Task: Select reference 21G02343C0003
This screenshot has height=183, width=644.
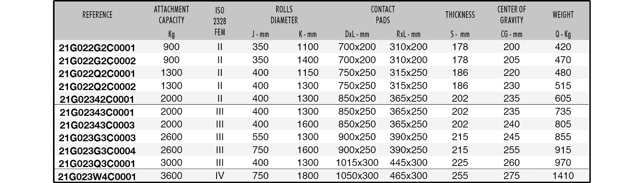Action: coord(97,125)
